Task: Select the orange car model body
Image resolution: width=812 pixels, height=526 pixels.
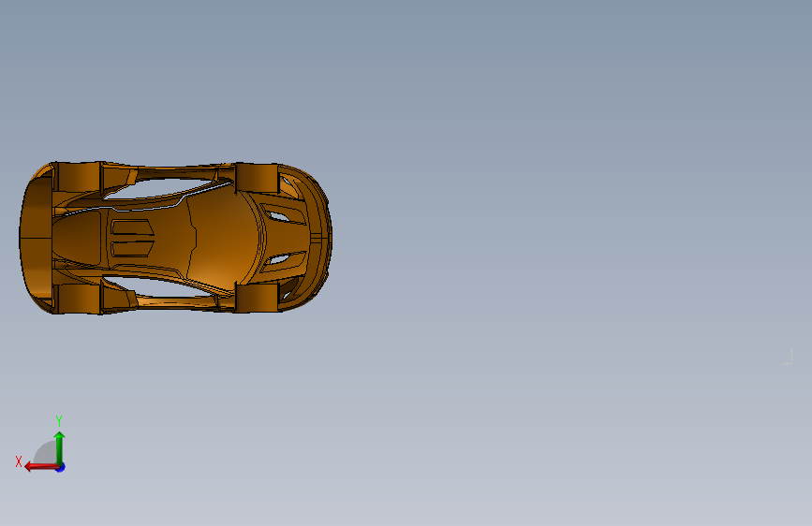Action: pos(175,238)
